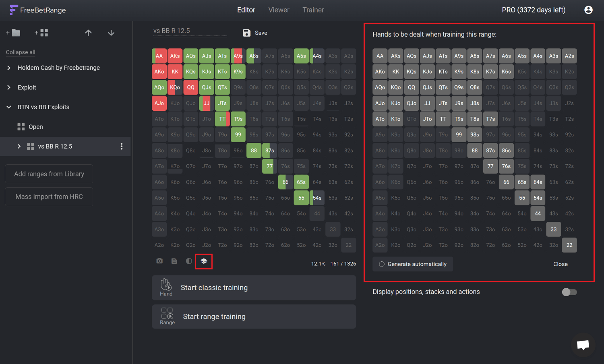Image resolution: width=604 pixels, height=364 pixels.
Task: Click the range name input field
Action: click(x=190, y=31)
